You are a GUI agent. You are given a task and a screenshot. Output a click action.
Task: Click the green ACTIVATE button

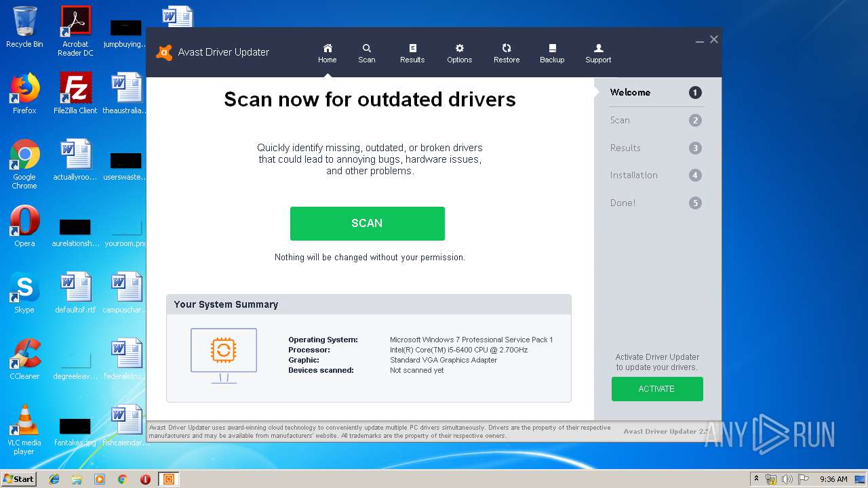[657, 389]
